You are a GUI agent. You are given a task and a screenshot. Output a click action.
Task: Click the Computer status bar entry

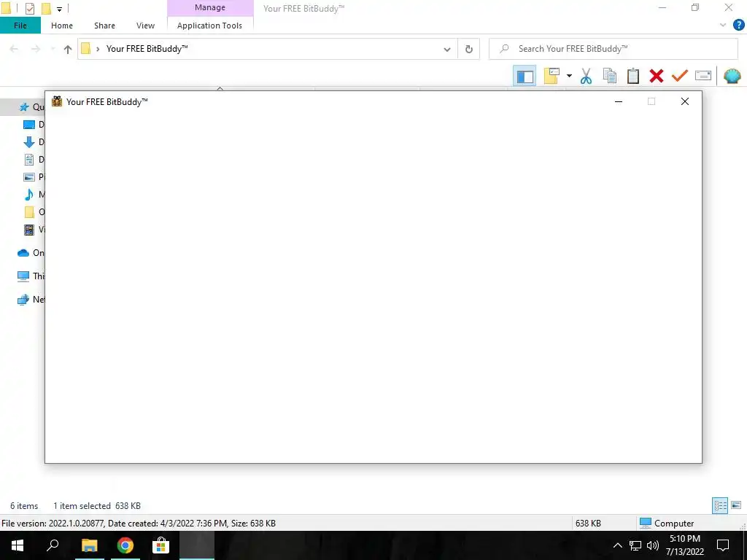[x=667, y=524]
